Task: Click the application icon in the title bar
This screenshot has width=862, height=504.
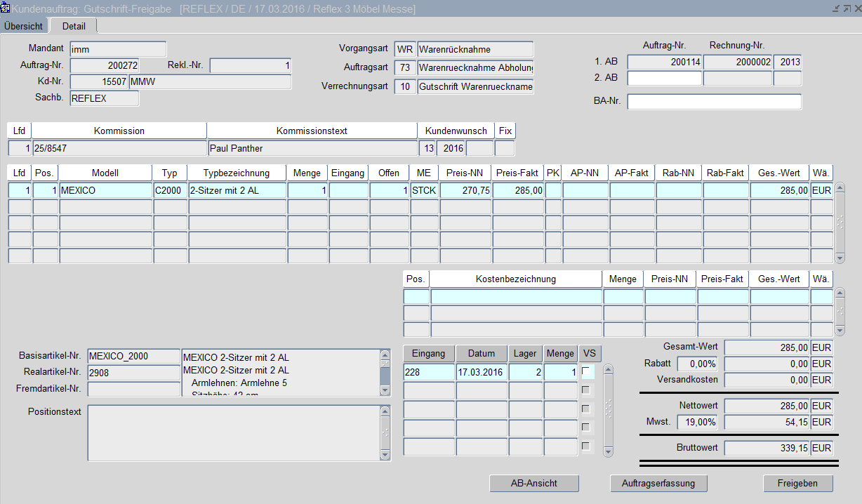Action: point(6,8)
